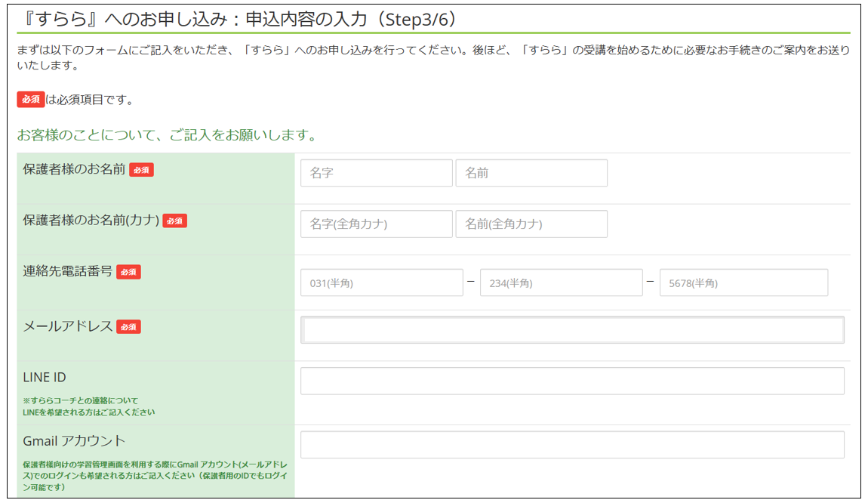Click the phone field with 5678(半角) placeholder
Screen dimensions: 868x500
743,283
